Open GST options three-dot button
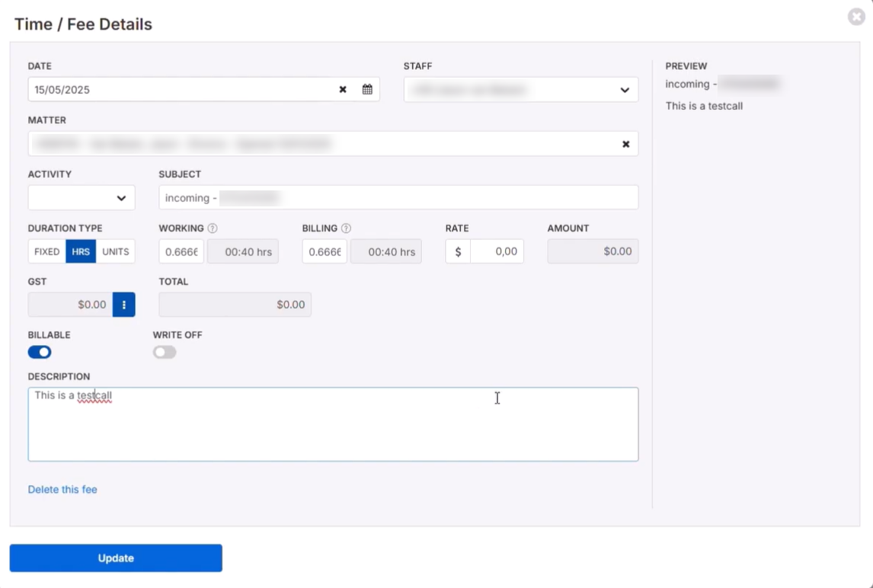Screen dimensions: 873x588 pos(124,305)
